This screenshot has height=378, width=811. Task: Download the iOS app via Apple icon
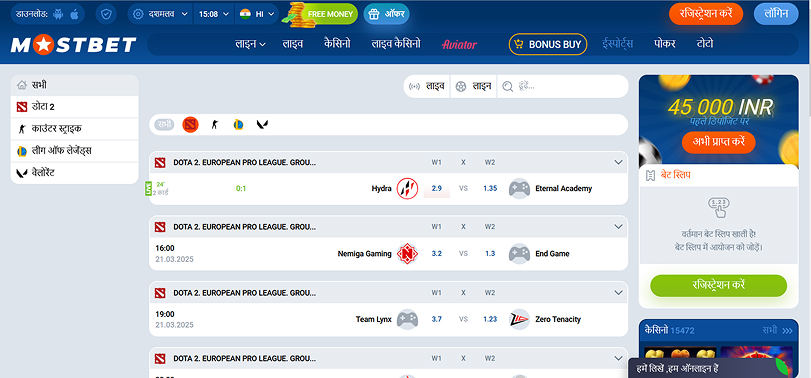pyautogui.click(x=74, y=14)
